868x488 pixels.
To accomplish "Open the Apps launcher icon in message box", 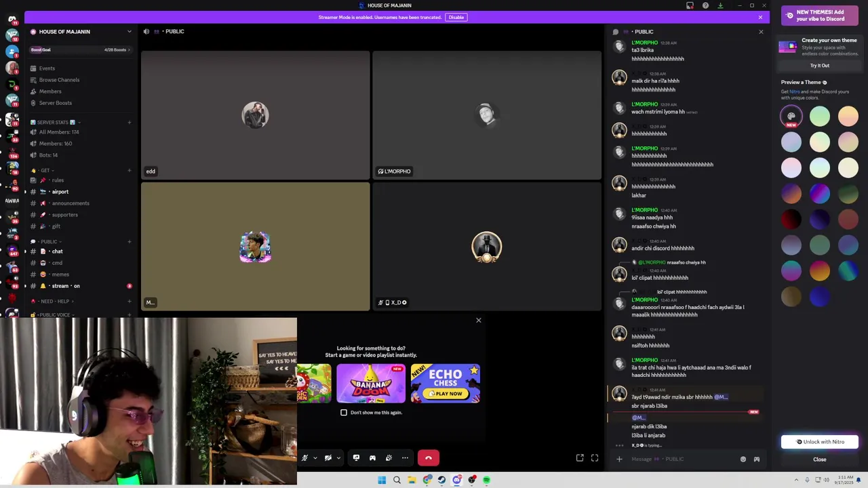I will (757, 460).
